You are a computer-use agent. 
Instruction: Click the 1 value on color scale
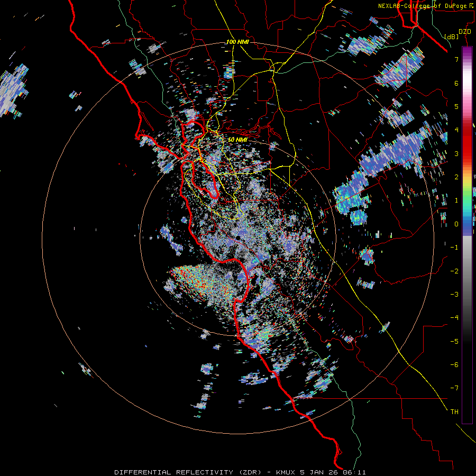[x=456, y=200]
